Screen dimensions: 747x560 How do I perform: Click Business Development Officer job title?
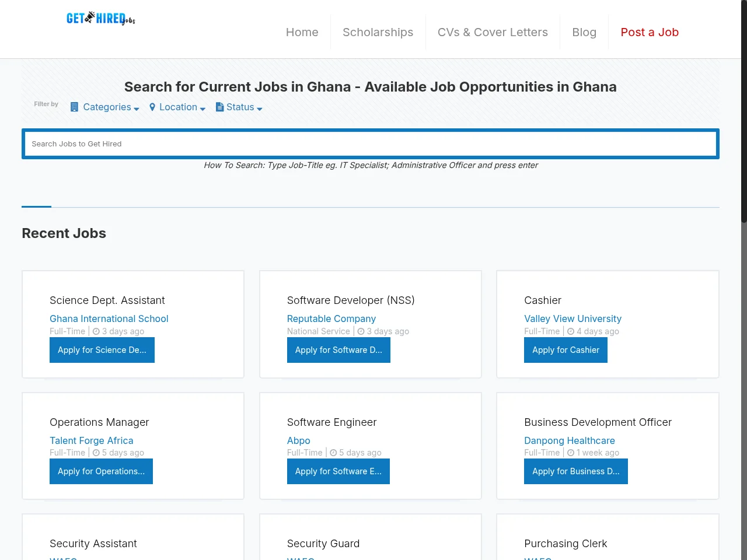598,422
